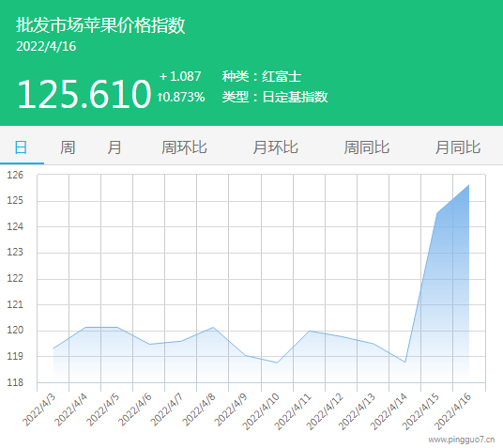Viewport: 503px width, 448px height.
Task: Click the 125.610 index value
Action: (x=84, y=94)
